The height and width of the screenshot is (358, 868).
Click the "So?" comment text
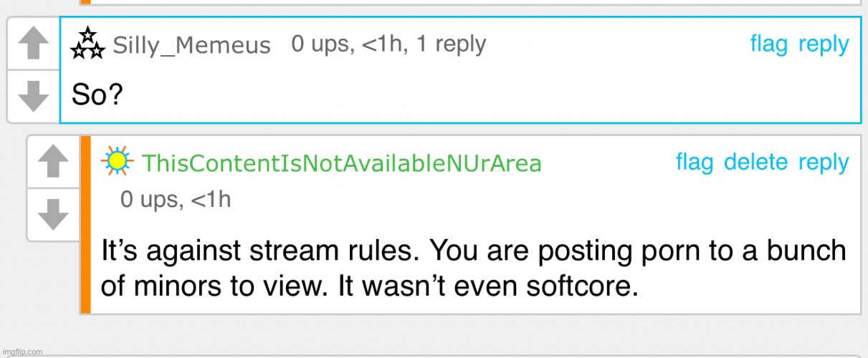(x=97, y=95)
